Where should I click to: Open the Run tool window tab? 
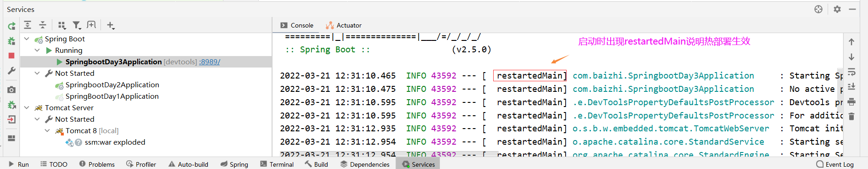coord(19,164)
